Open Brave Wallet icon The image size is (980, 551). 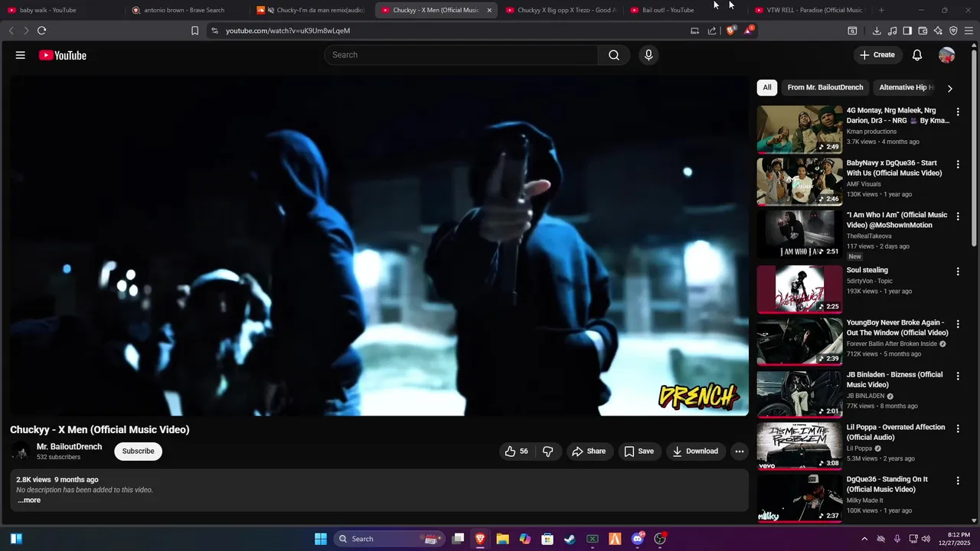click(923, 31)
